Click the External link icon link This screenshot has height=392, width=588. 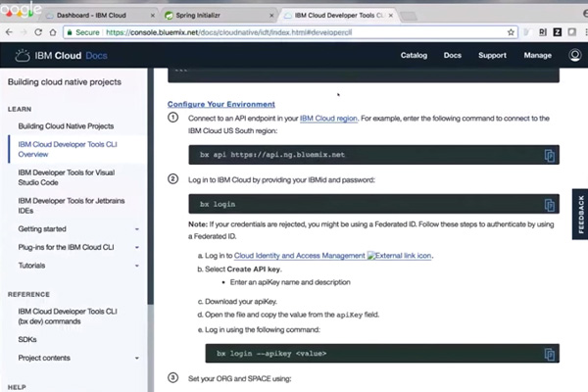400,256
